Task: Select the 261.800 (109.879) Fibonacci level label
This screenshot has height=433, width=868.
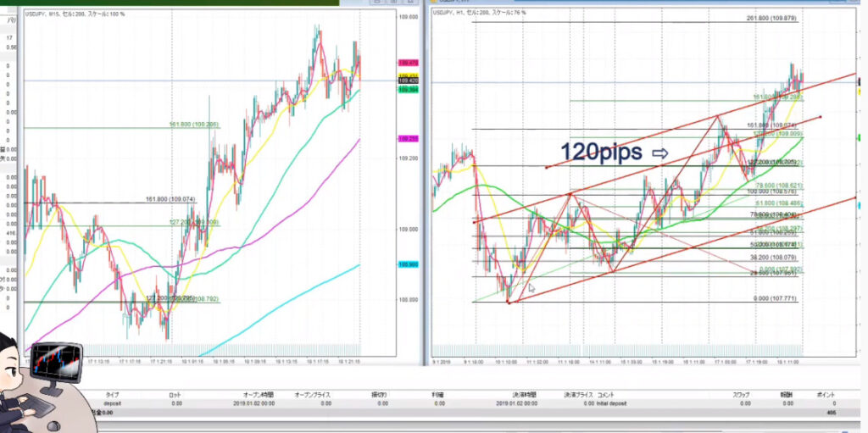Action: click(771, 19)
